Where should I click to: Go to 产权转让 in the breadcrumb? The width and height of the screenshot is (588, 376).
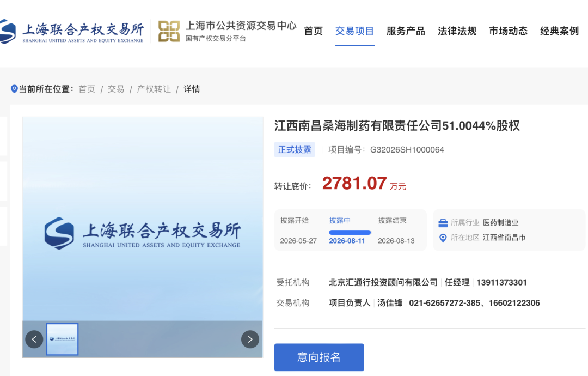[x=154, y=89]
